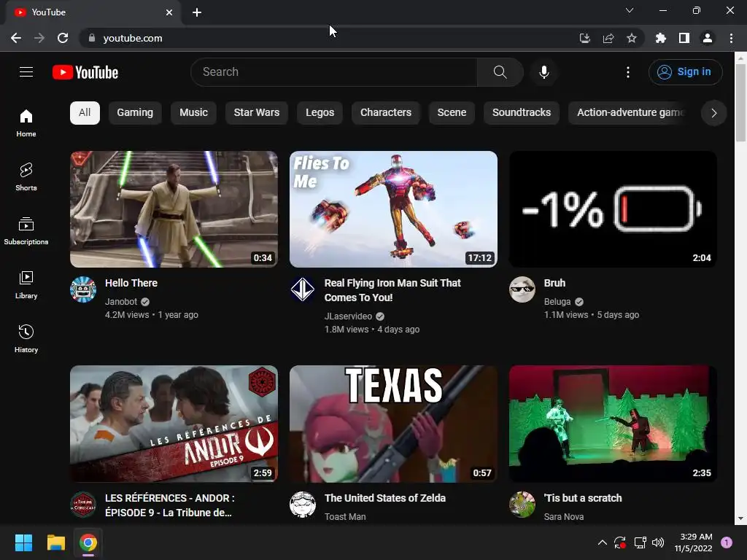747x560 pixels.
Task: Click the page vertical scrollbar thumb
Action: [x=740, y=103]
